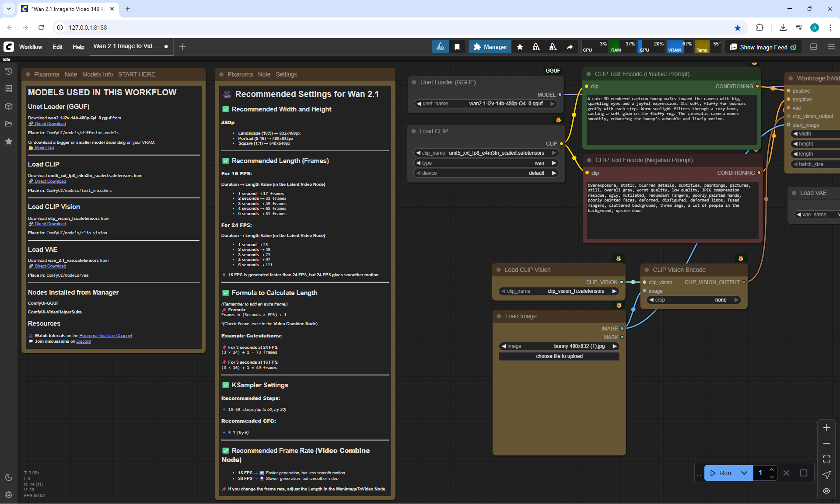Open the crop combo in CLIP Vision Encode
The image size is (840, 504).
693,300
